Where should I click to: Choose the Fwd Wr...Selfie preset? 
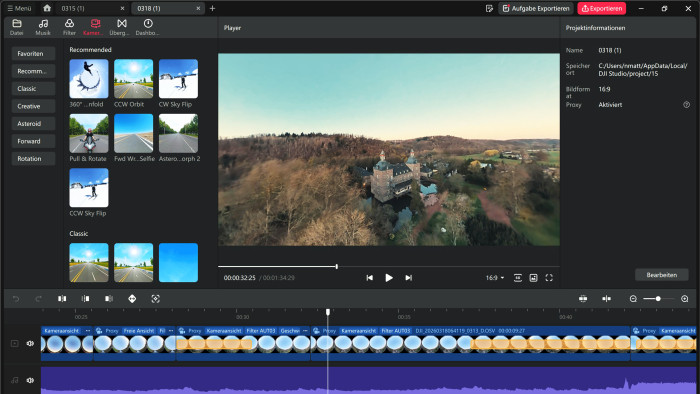133,133
